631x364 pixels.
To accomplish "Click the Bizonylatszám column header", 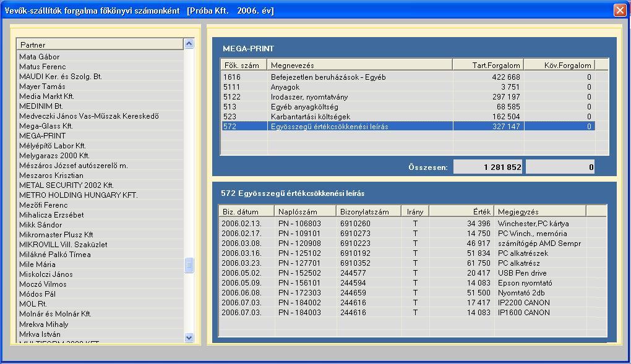I will pos(369,211).
